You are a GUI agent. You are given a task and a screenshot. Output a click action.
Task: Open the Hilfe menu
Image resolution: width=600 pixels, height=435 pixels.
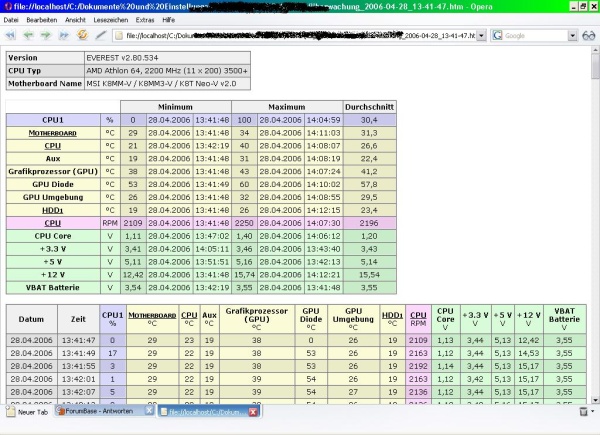click(x=168, y=20)
